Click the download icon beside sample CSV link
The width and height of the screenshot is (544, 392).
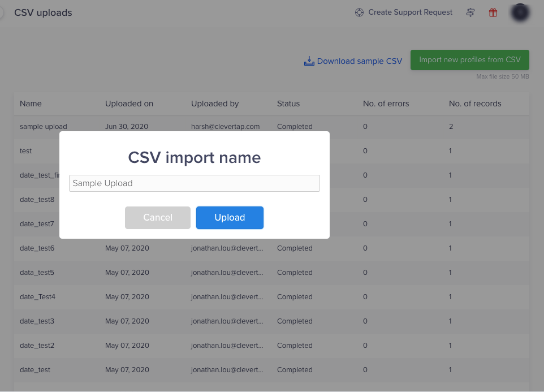pos(309,61)
